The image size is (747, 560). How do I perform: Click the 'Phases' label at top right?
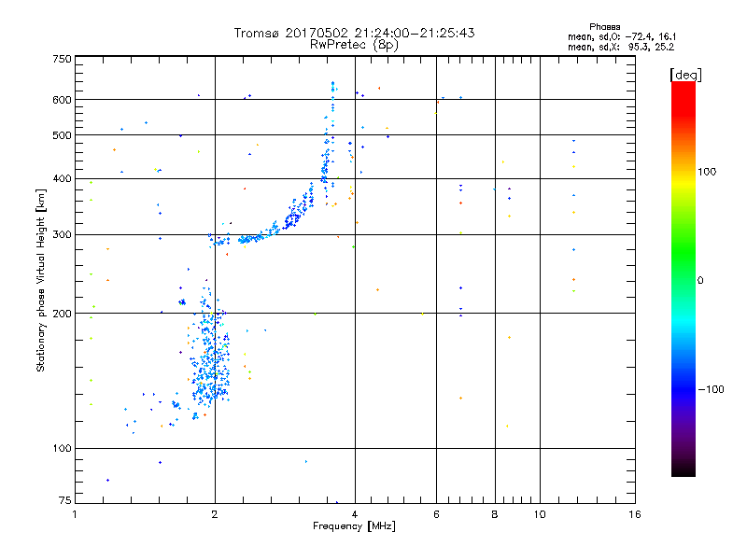point(604,27)
